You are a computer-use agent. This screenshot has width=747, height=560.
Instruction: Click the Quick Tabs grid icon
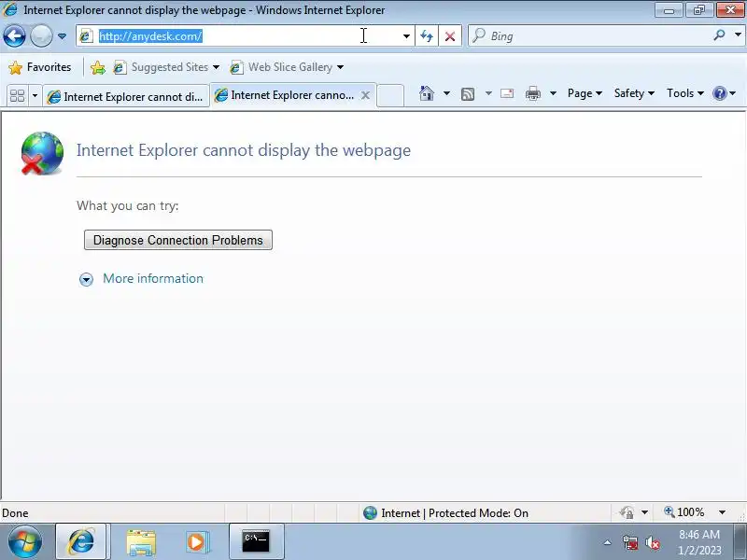tap(17, 96)
